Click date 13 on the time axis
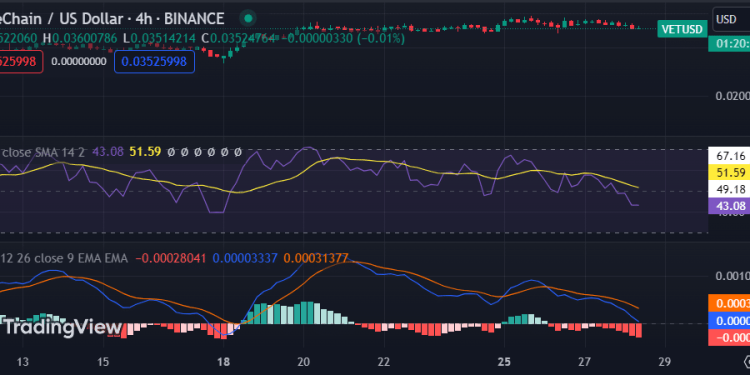 click(23, 361)
